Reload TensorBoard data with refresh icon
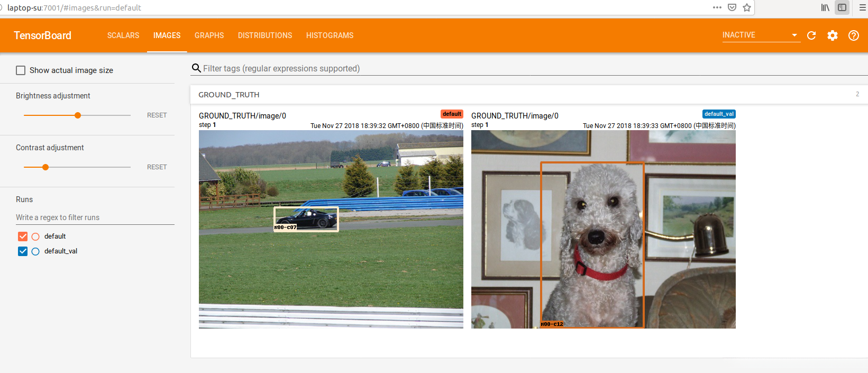868x373 pixels. pos(811,35)
